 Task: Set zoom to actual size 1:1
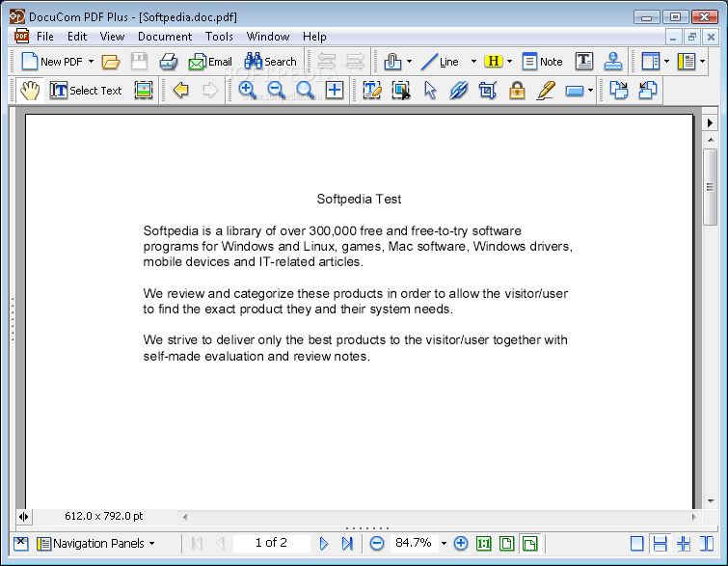484,543
